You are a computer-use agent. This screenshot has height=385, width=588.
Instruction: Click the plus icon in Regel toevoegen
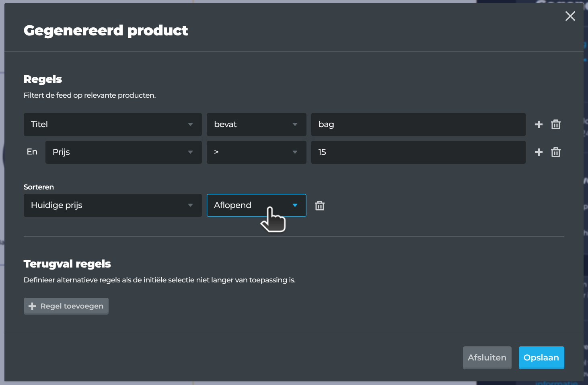[x=32, y=306]
